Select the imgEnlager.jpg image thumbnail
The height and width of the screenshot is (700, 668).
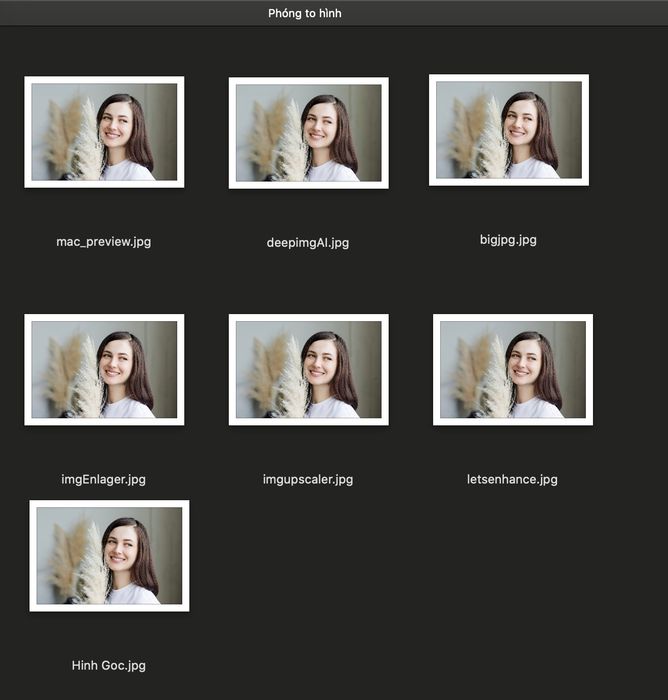[x=104, y=370]
